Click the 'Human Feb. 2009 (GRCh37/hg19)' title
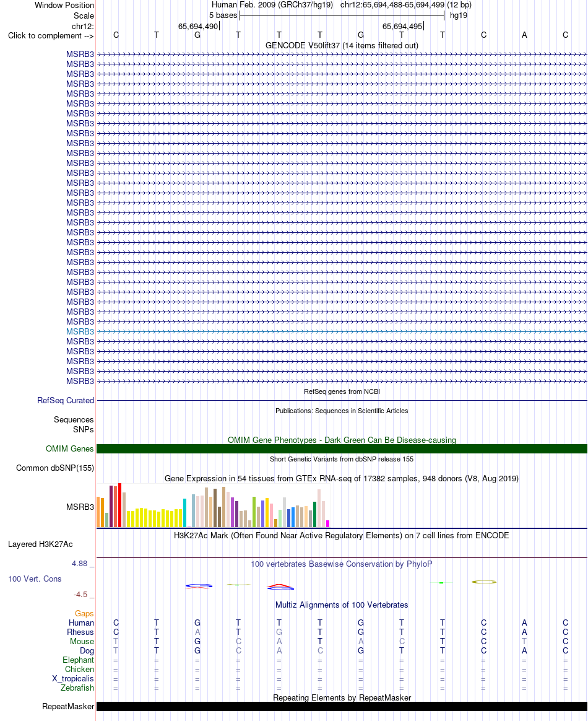The width and height of the screenshot is (588, 721). coord(272,5)
